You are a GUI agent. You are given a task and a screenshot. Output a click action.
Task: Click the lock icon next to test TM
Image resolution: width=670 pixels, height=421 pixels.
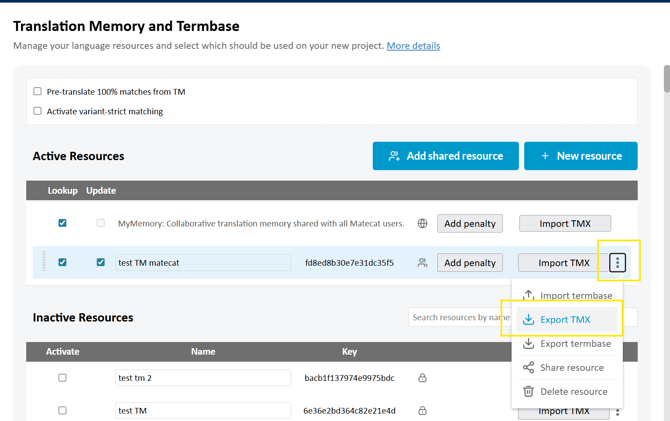422,410
